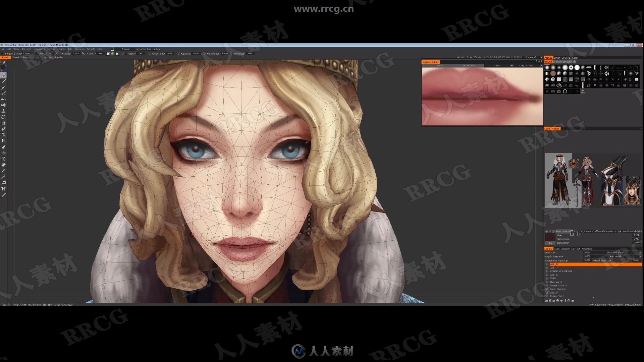Open the Windows menu

coord(79,49)
